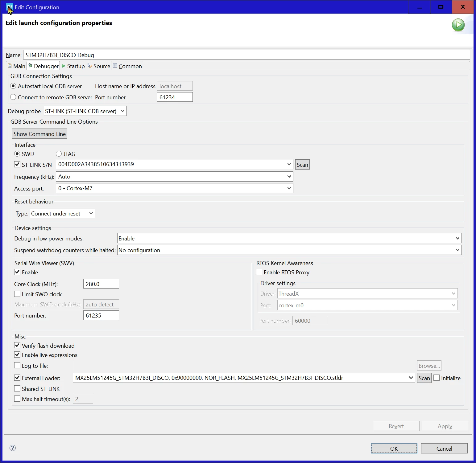
Task: Expand the Debug in low power modes dropdown
Action: click(289, 238)
